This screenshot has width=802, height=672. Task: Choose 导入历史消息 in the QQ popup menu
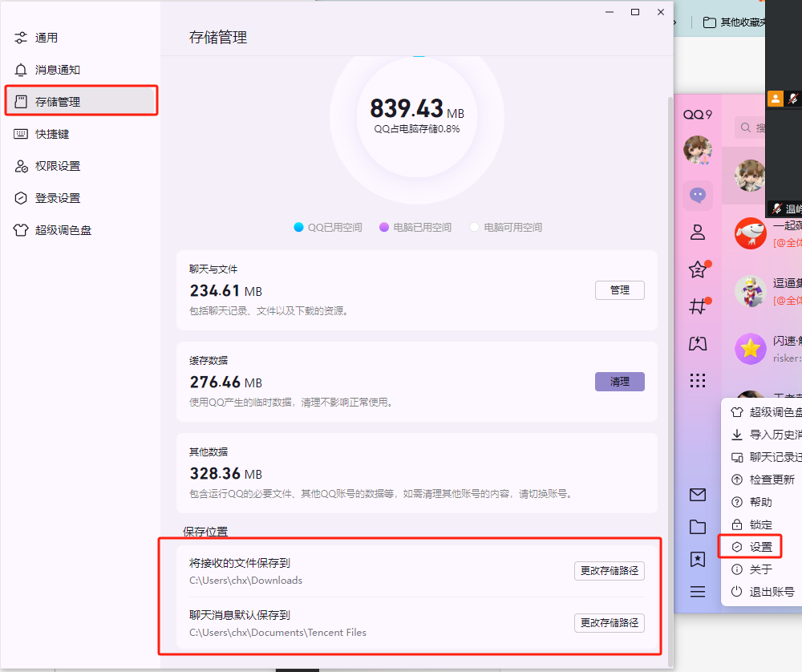point(764,435)
